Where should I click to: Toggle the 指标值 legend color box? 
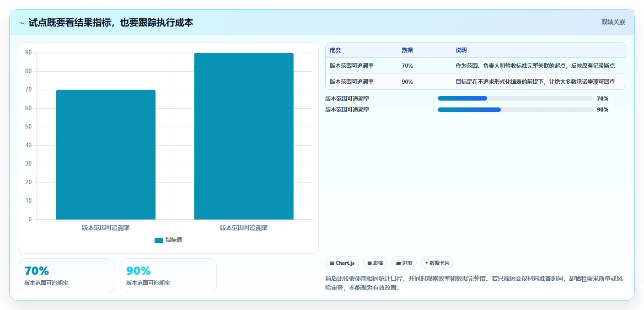coord(159,240)
